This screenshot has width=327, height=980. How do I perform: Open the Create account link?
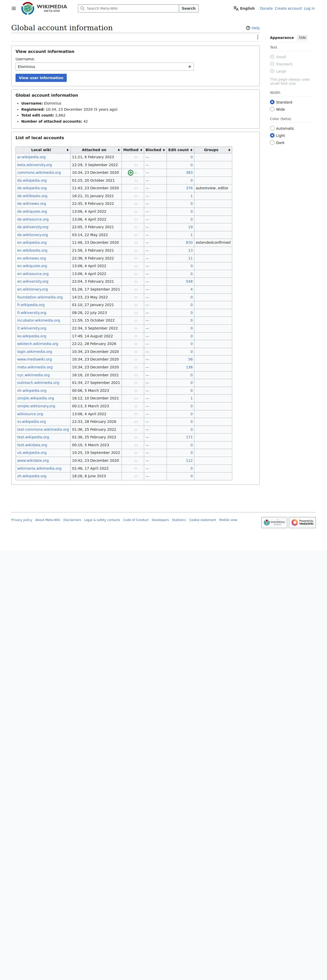pyautogui.click(x=288, y=8)
